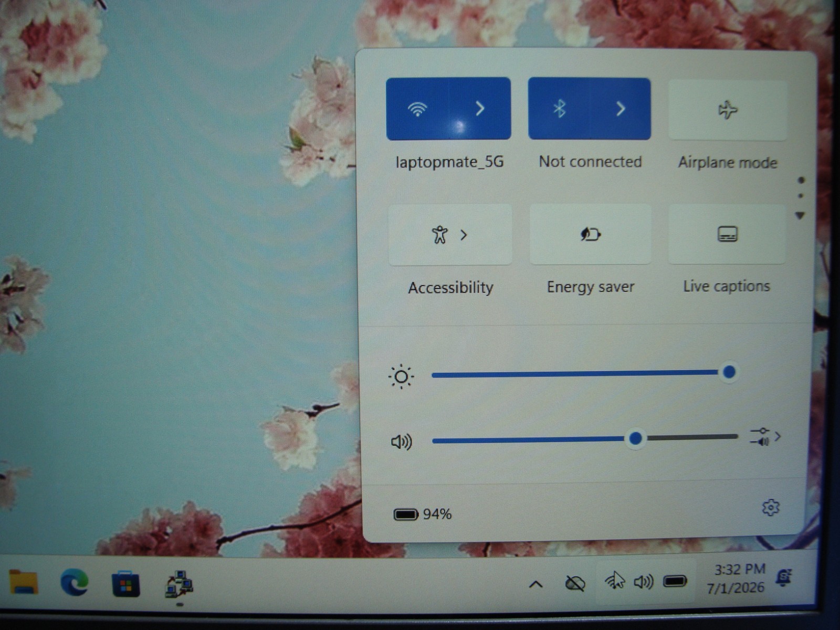840x630 pixels.
Task: Open the network computers app on taskbar
Action: (179, 584)
